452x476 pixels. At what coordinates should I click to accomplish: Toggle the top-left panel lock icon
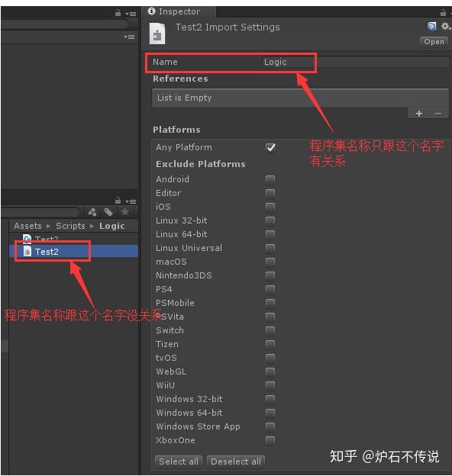point(118,13)
